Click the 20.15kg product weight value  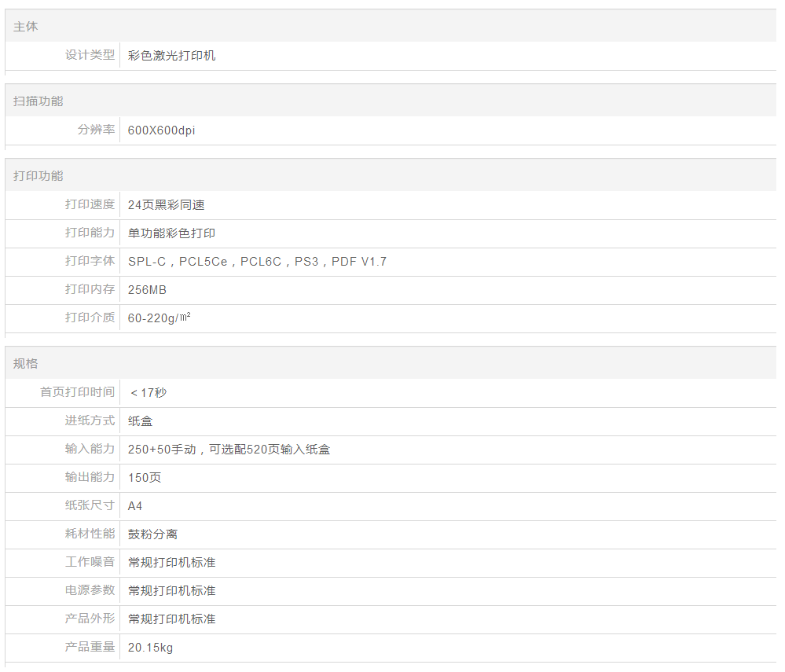pos(150,648)
